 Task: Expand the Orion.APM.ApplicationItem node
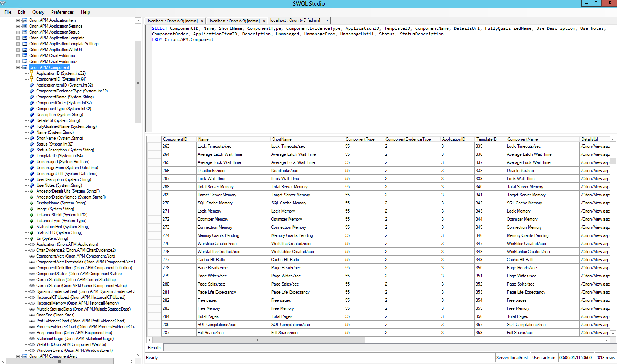pos(18,20)
